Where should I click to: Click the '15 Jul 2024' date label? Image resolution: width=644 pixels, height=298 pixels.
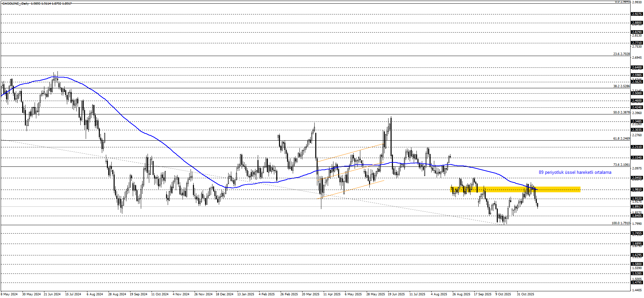coord(73,294)
